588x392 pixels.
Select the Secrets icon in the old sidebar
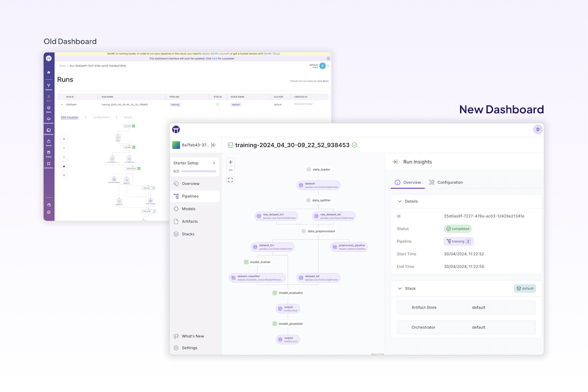tap(49, 141)
